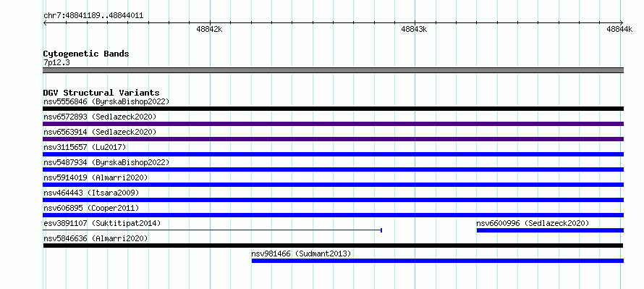644x289 pixels.
Task: Click nsv5846636 (Almarri2020) label
Action: tap(96, 238)
